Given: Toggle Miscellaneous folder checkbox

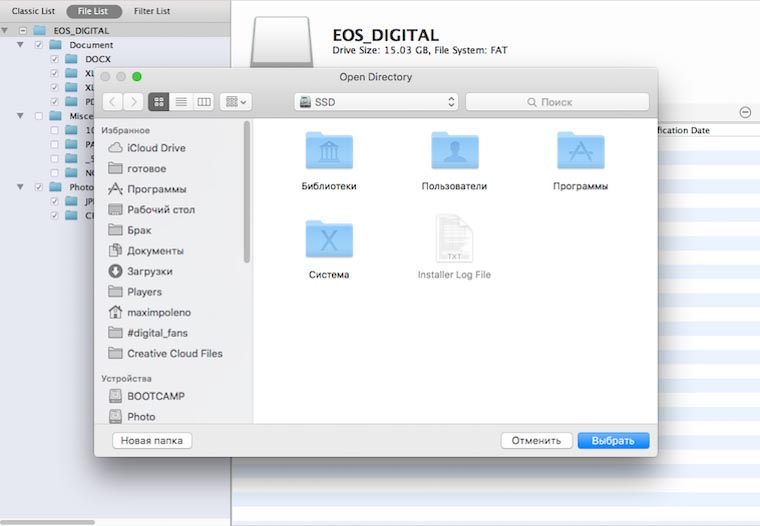Looking at the screenshot, I should pyautogui.click(x=39, y=116).
